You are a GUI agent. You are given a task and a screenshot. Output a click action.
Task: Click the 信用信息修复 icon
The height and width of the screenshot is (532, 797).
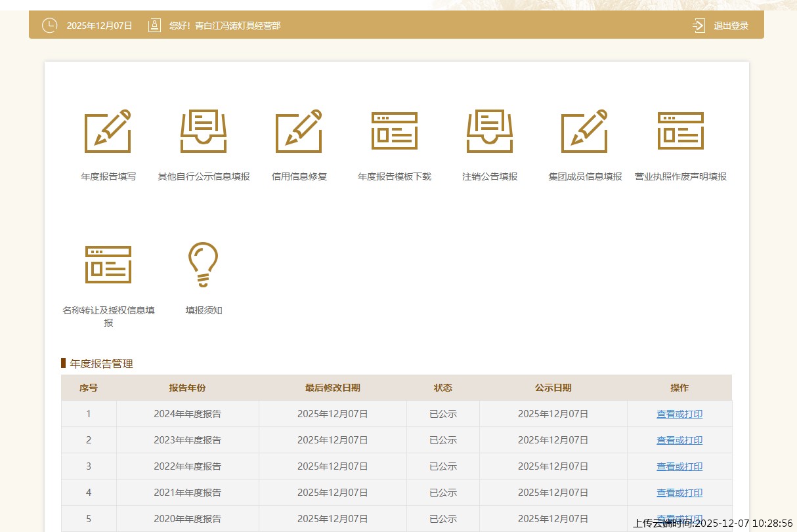click(x=299, y=131)
